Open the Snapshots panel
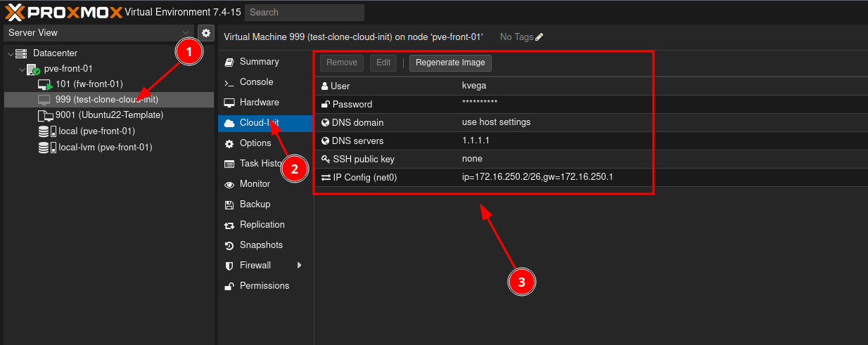Screen dimensions: 868x345 pyautogui.click(x=261, y=245)
